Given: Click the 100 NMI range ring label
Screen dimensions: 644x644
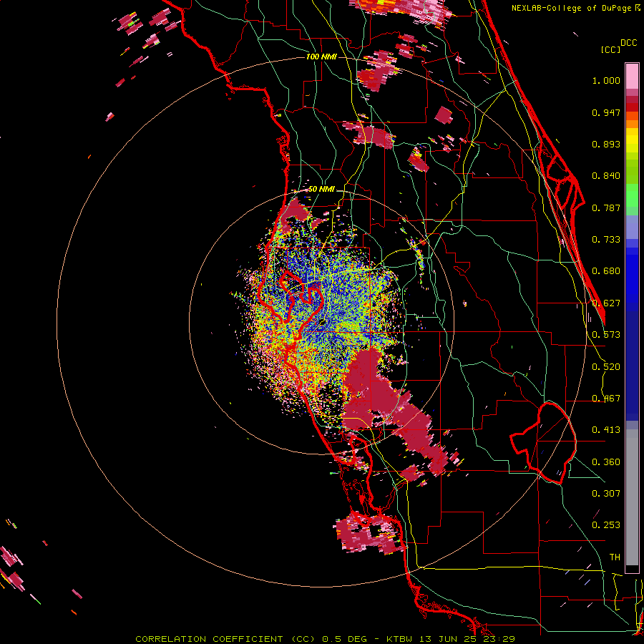Looking at the screenshot, I should pyautogui.click(x=321, y=57).
